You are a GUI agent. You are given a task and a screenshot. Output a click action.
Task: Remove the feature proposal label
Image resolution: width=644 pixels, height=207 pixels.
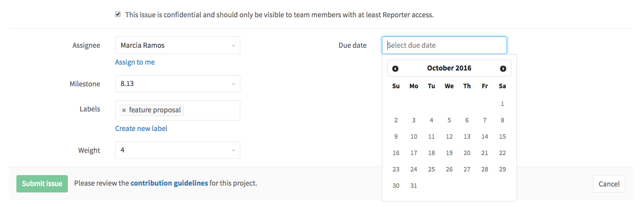[x=124, y=111]
